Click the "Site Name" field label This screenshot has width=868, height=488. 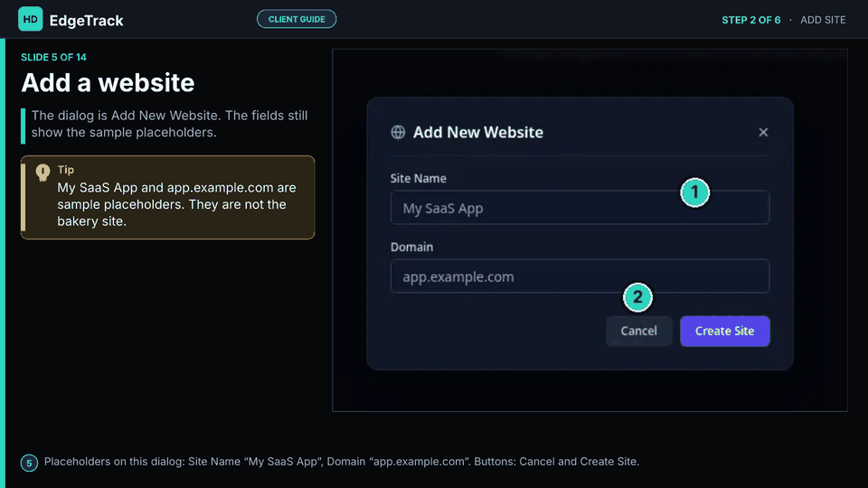(419, 179)
